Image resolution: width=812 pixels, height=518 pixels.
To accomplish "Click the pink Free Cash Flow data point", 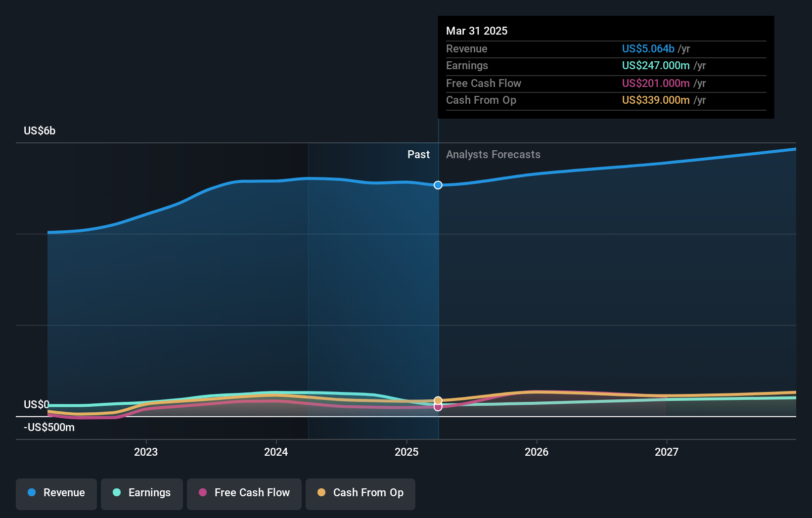I will (x=438, y=407).
